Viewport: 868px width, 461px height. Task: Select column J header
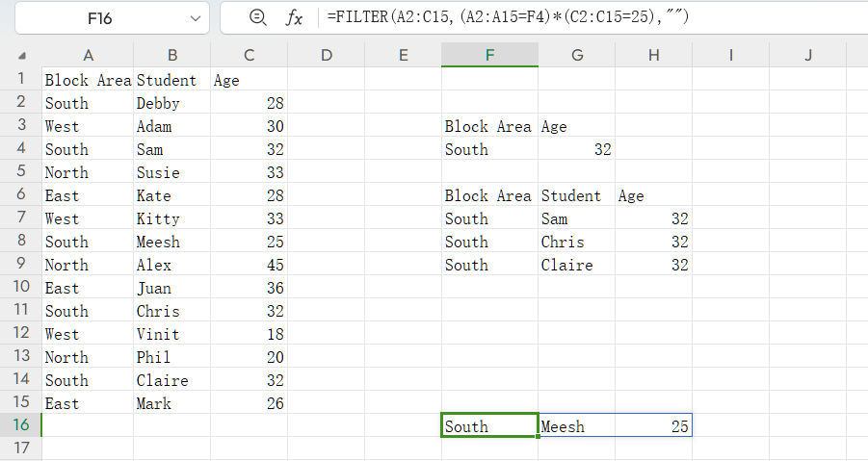click(x=808, y=55)
